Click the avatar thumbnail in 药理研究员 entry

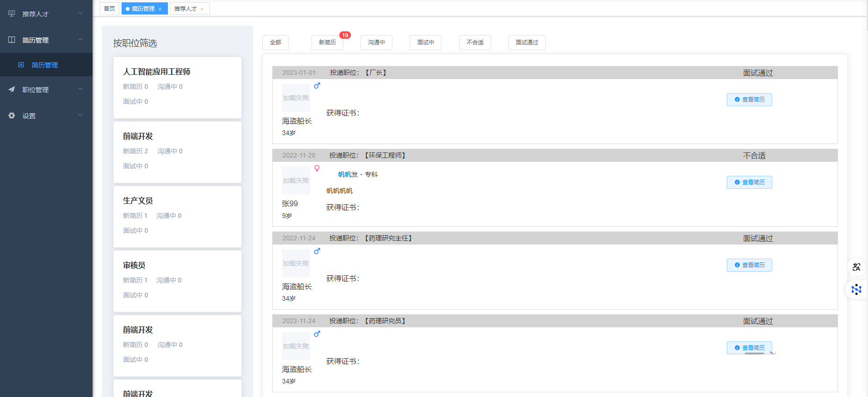pos(296,346)
